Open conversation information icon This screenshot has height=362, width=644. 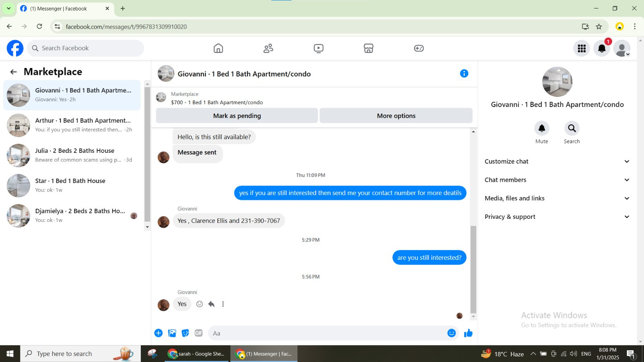(464, 74)
